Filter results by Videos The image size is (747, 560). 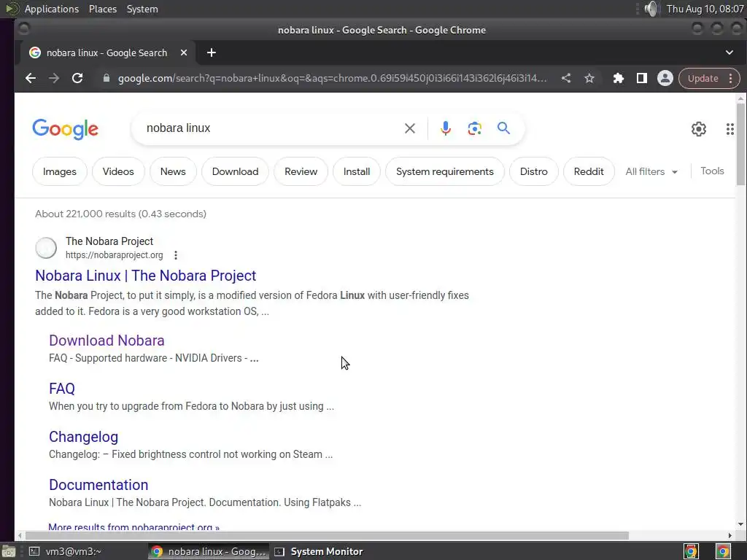coord(118,171)
